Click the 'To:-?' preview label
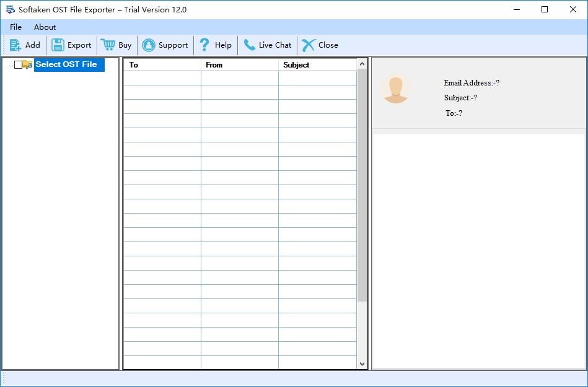Image resolution: width=588 pixels, height=387 pixels. click(x=454, y=113)
